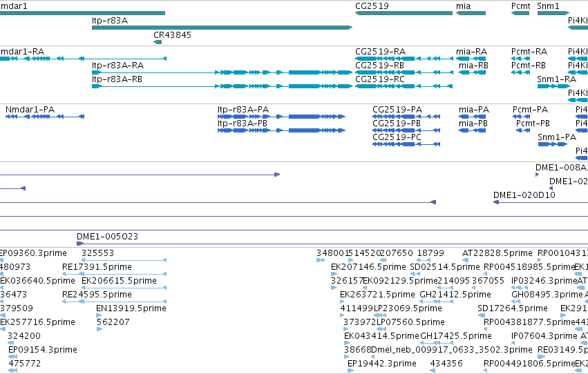The height and width of the screenshot is (374, 588).
Task: Select the CR43845 gene arrow
Action: [x=158, y=42]
